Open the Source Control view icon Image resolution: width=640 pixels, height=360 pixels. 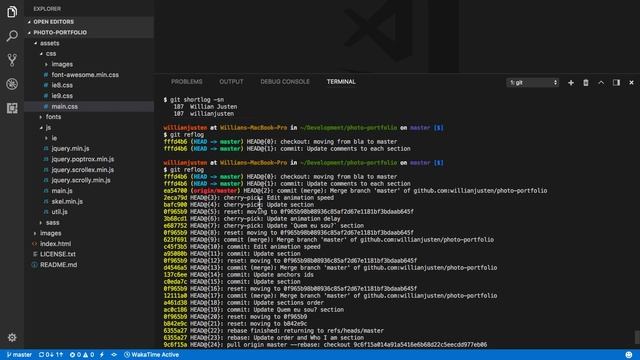point(12,60)
